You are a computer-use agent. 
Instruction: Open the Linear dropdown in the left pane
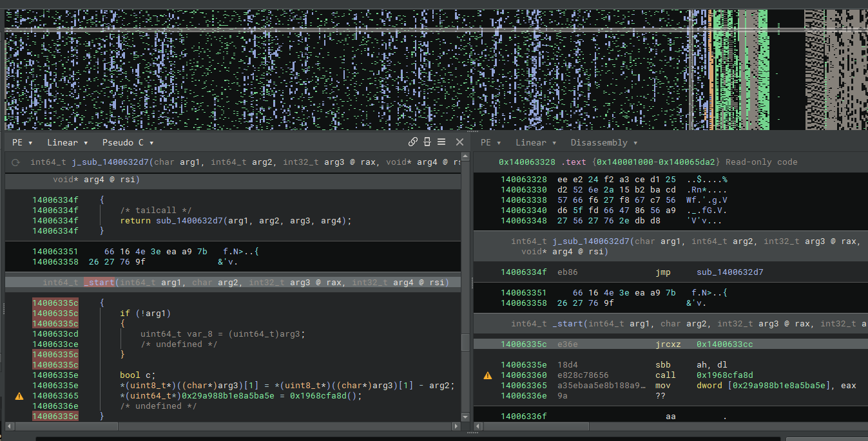67,142
